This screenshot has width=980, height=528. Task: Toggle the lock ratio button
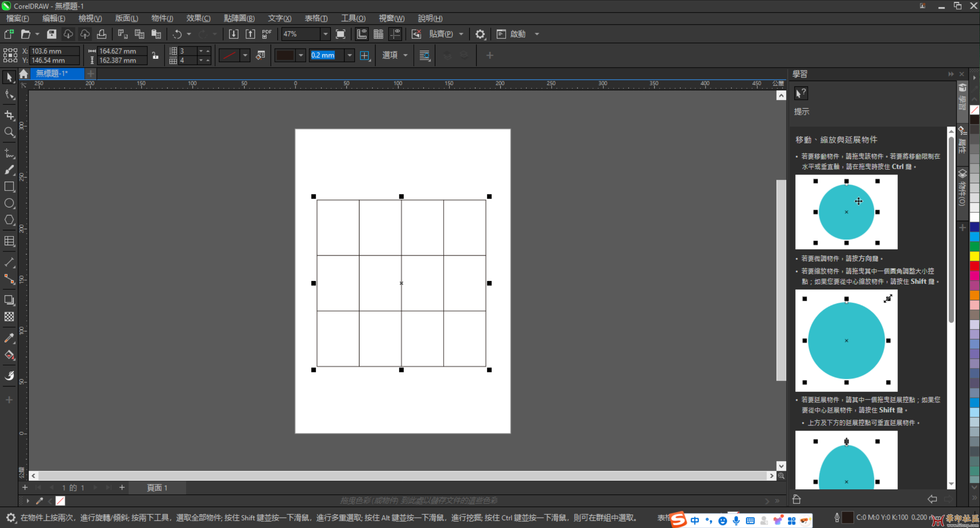tap(155, 55)
